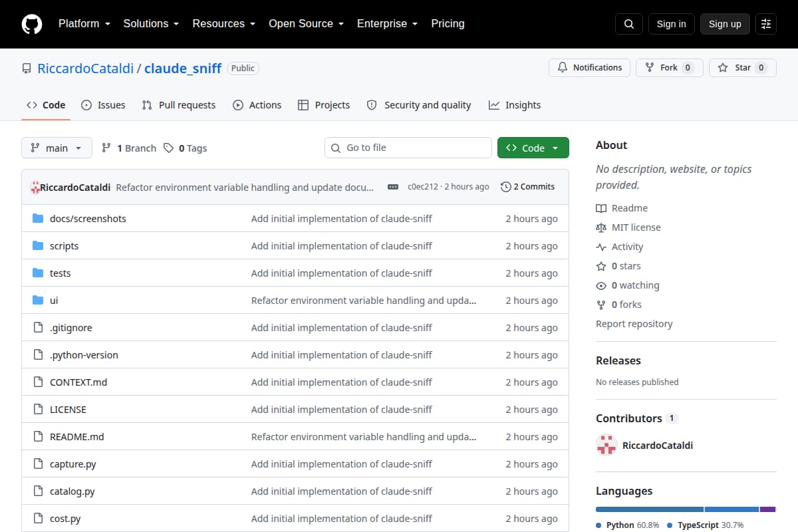Open claude_sniff repository name link
Screen dimensions: 798x532
click(183, 68)
